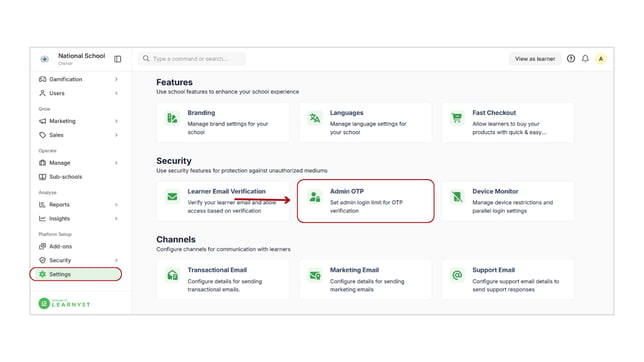Open Insights in the sidebar
644x362 pixels.
click(60, 219)
